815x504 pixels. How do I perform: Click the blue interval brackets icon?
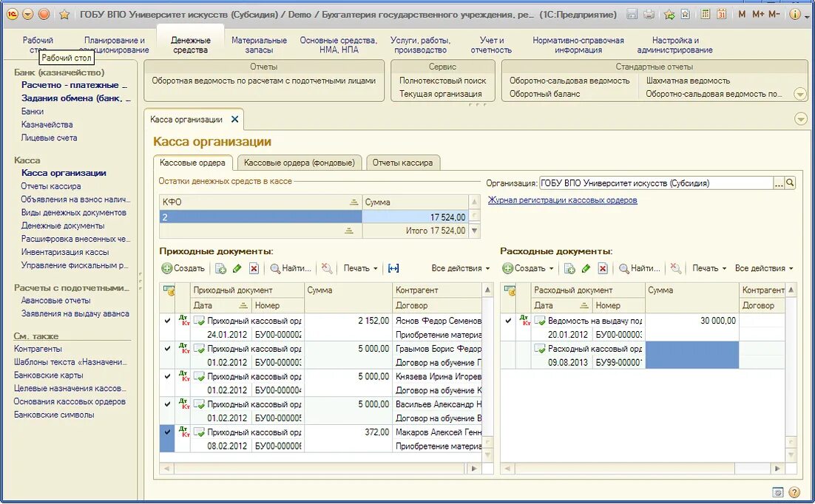(393, 268)
